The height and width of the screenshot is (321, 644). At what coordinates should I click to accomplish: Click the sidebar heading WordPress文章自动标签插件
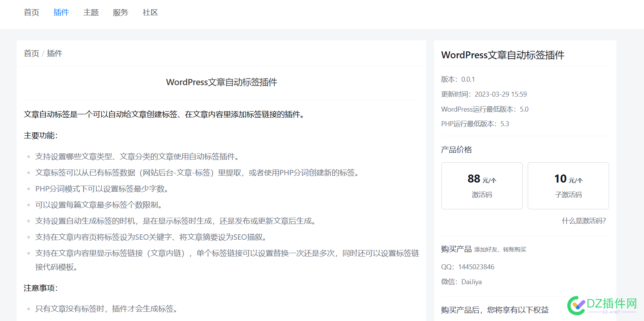tap(503, 55)
